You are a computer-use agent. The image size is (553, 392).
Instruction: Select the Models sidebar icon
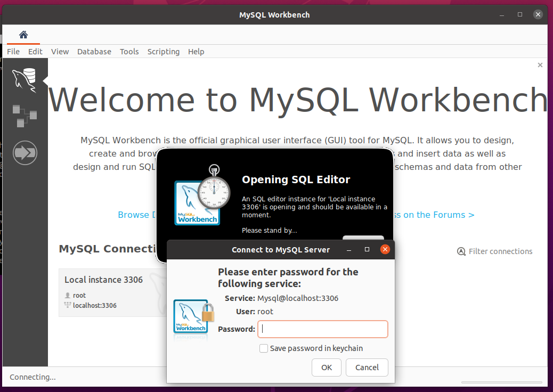point(25,116)
